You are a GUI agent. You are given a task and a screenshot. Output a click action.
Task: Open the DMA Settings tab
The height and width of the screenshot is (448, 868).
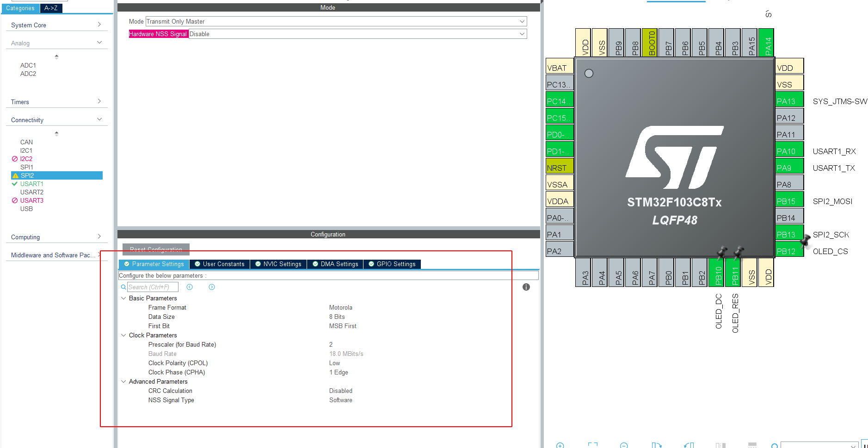tap(335, 264)
